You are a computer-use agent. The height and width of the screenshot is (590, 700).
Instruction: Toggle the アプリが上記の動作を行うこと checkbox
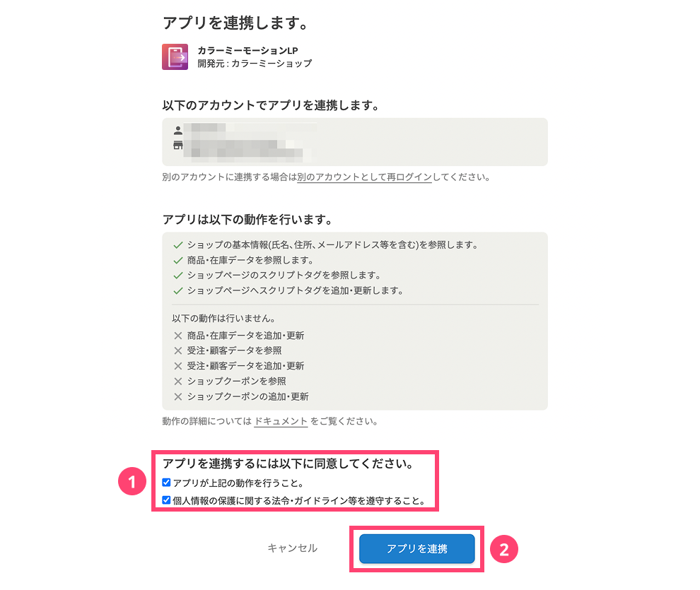[166, 483]
